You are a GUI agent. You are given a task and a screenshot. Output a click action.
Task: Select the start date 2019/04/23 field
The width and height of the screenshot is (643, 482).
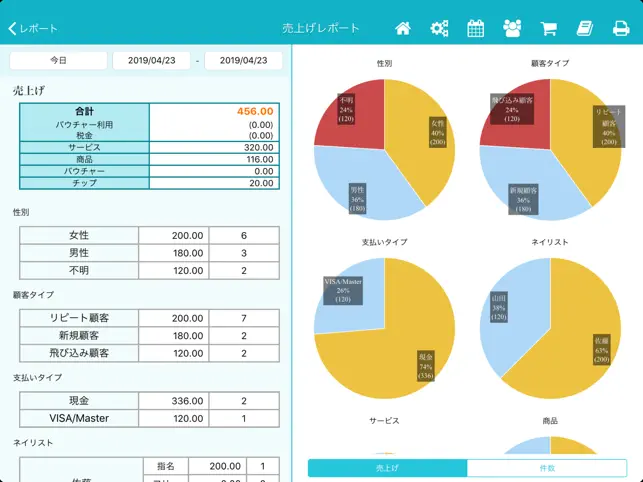tap(151, 60)
